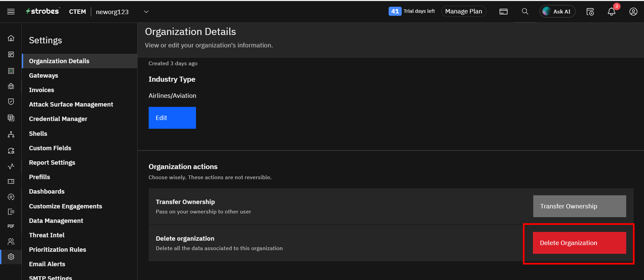
Task: Open the search magnifier icon
Action: pos(525,12)
